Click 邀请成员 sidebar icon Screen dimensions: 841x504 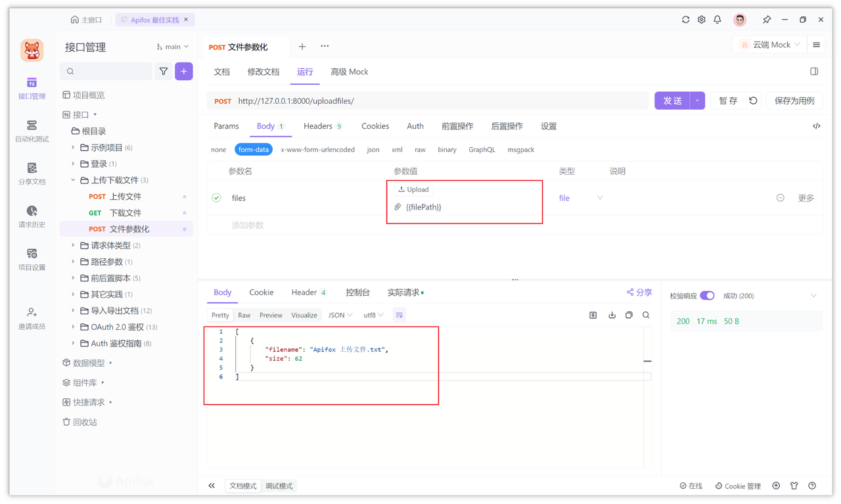coord(32,318)
